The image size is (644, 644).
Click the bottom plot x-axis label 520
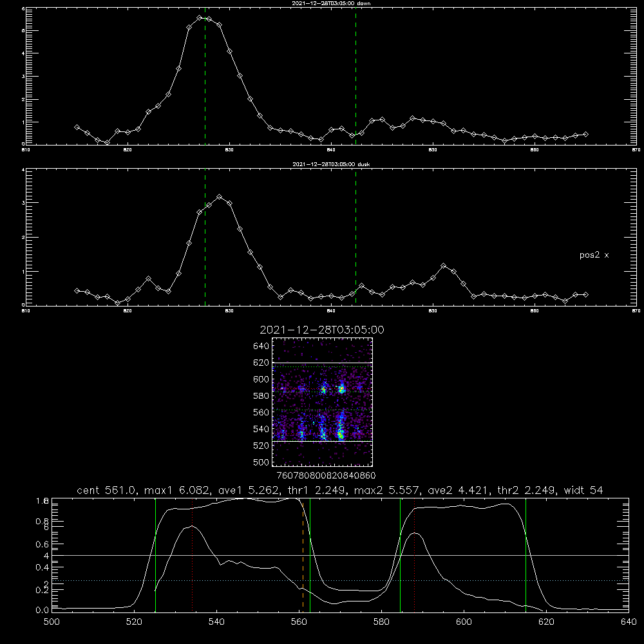(x=134, y=622)
